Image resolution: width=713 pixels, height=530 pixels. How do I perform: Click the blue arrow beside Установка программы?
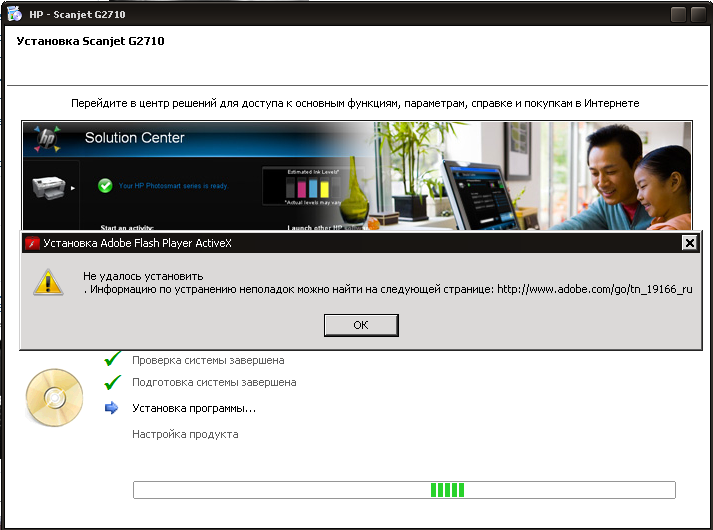tap(111, 408)
